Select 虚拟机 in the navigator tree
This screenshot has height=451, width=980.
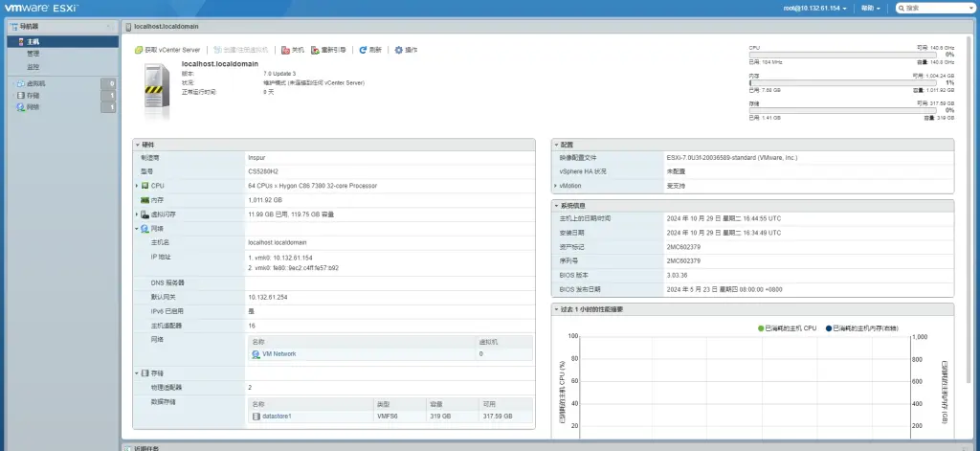tap(33, 83)
